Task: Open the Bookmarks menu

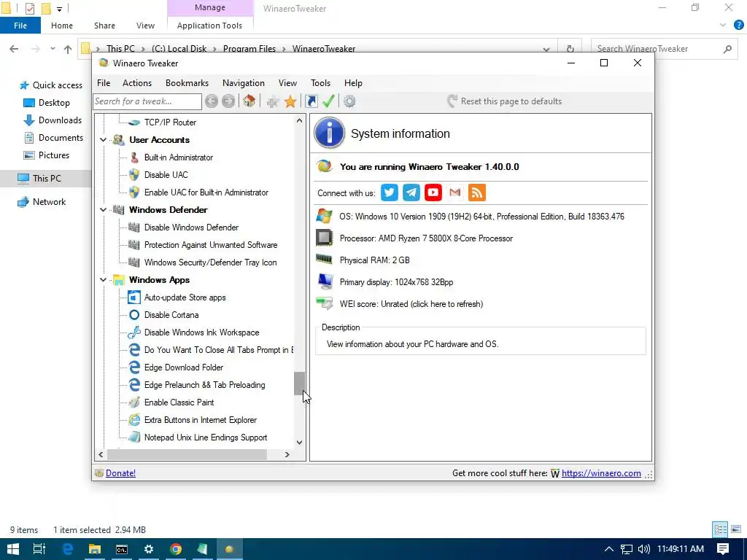Action: click(x=187, y=83)
